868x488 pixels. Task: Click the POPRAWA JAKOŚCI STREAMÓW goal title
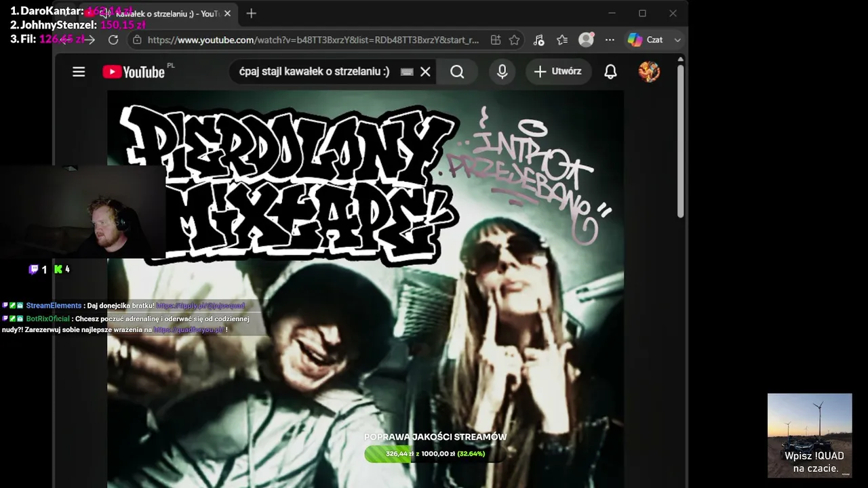[x=435, y=437]
